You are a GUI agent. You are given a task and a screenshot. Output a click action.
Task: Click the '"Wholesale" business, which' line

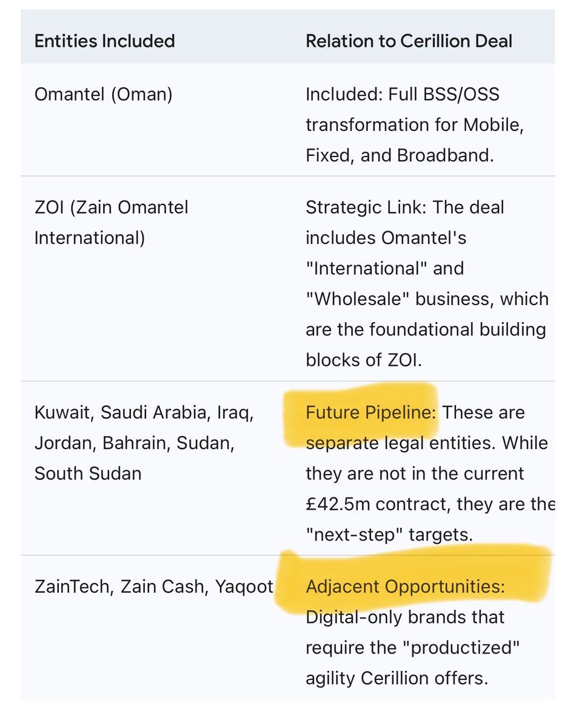point(427,298)
